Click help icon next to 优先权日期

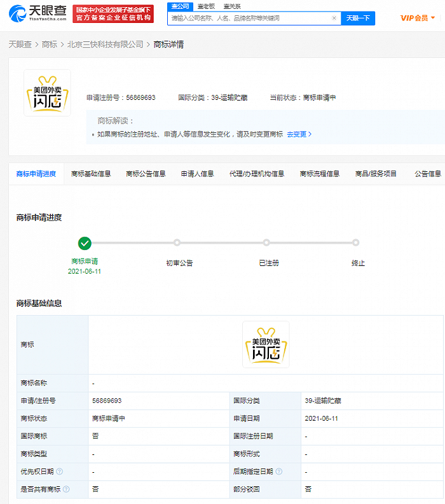point(60,472)
